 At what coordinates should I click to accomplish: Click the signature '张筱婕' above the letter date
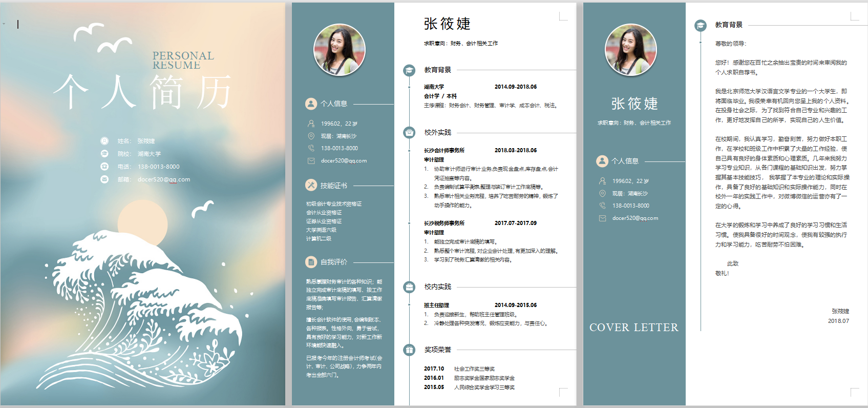tap(840, 312)
